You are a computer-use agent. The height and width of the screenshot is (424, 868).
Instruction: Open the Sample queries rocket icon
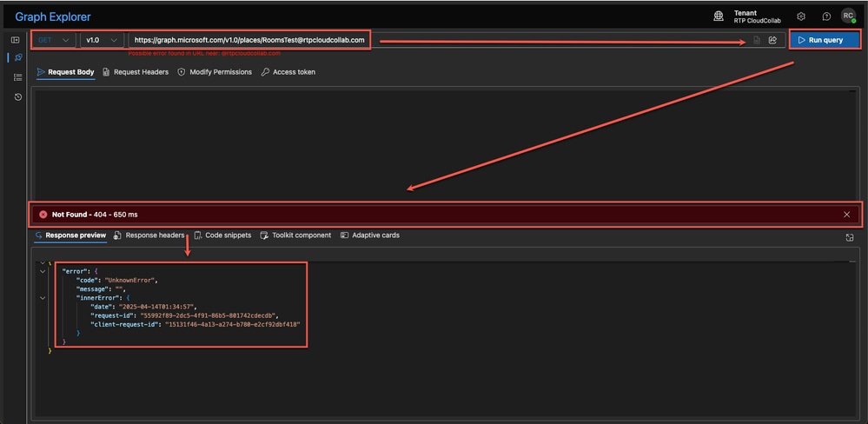18,57
